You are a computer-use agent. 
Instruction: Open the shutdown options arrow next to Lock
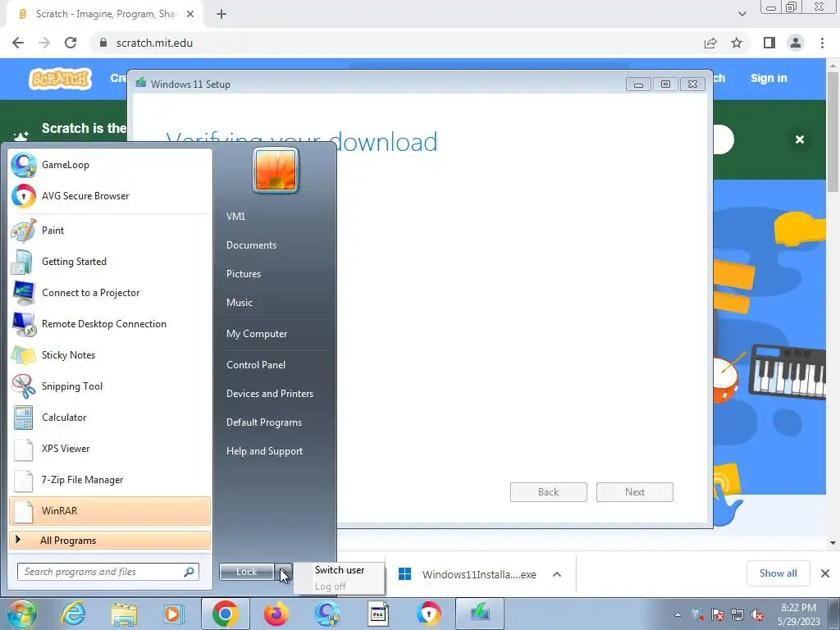pyautogui.click(x=284, y=572)
